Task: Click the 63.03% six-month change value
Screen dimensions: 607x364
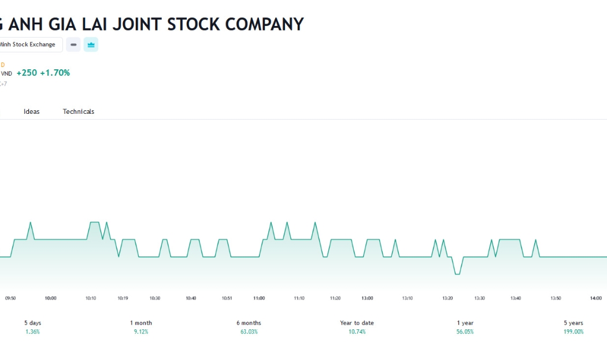Action: pyautogui.click(x=249, y=332)
